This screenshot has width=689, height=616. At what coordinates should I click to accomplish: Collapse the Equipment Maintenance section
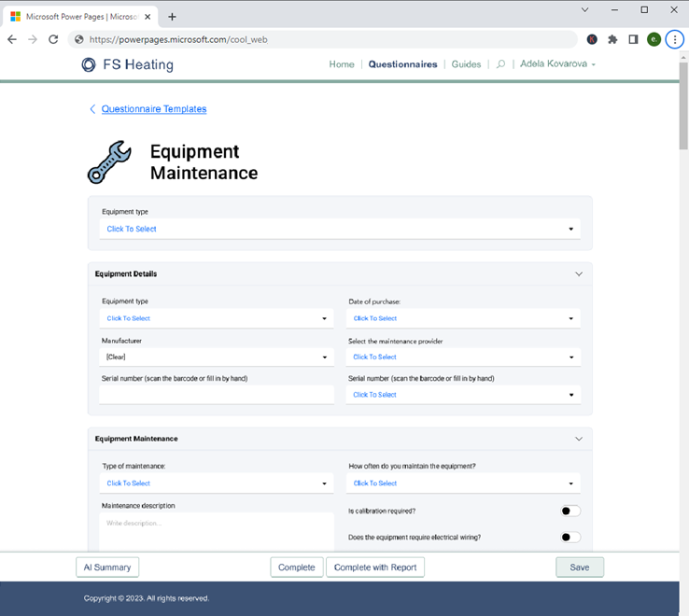(x=578, y=439)
